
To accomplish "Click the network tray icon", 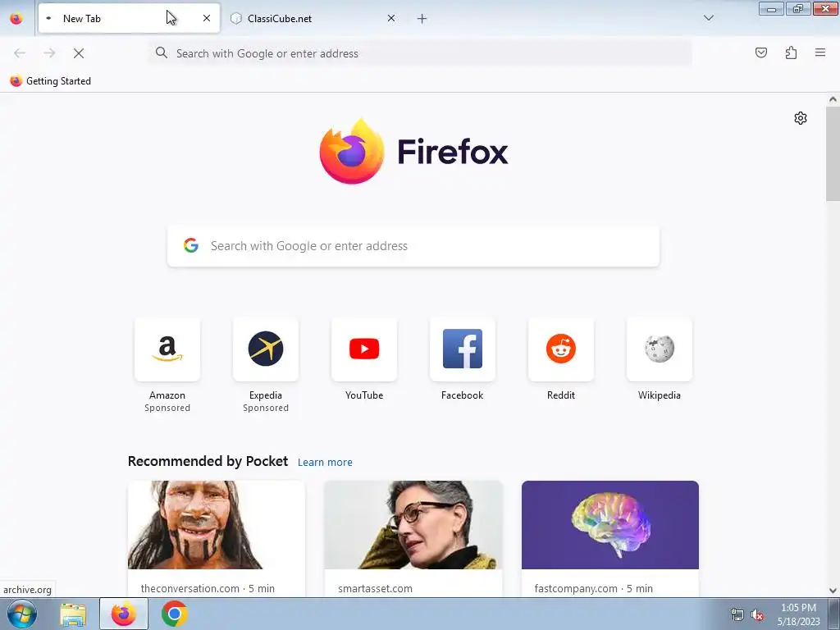I will click(x=737, y=614).
